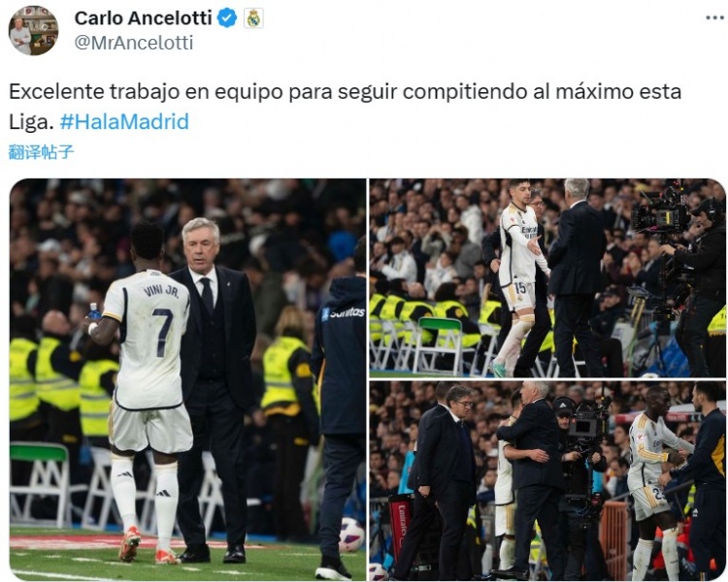
Task: Open the large Vini Jr. number 7 photo
Action: pos(187,379)
